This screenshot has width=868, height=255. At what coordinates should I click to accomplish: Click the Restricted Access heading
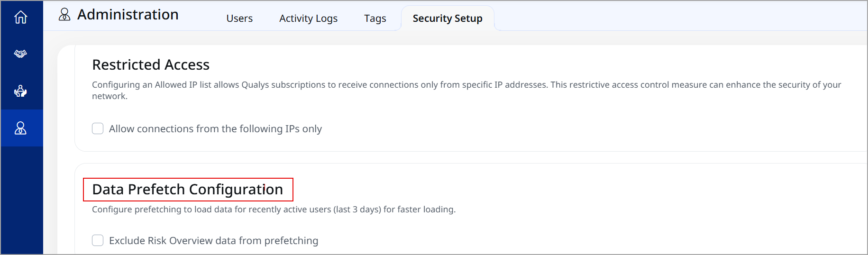coord(151,64)
